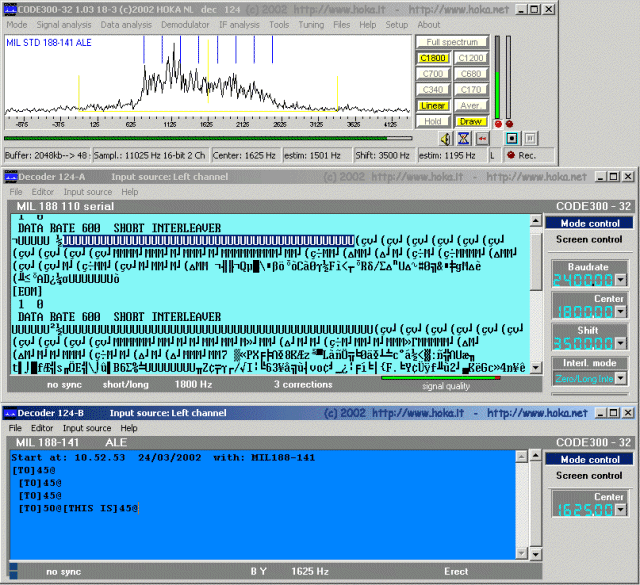Toggle the Linear display mode
The width and height of the screenshot is (640, 585).
[x=433, y=106]
